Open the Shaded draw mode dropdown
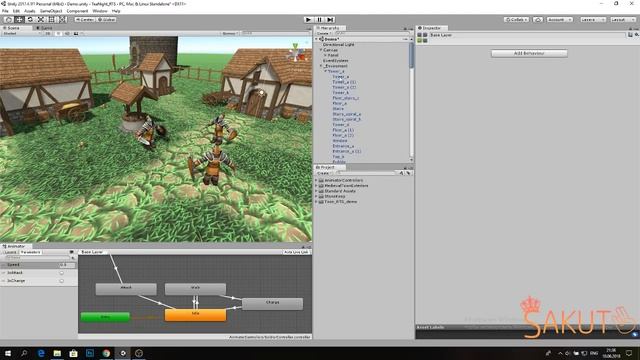The height and width of the screenshot is (360, 640). [21, 33]
